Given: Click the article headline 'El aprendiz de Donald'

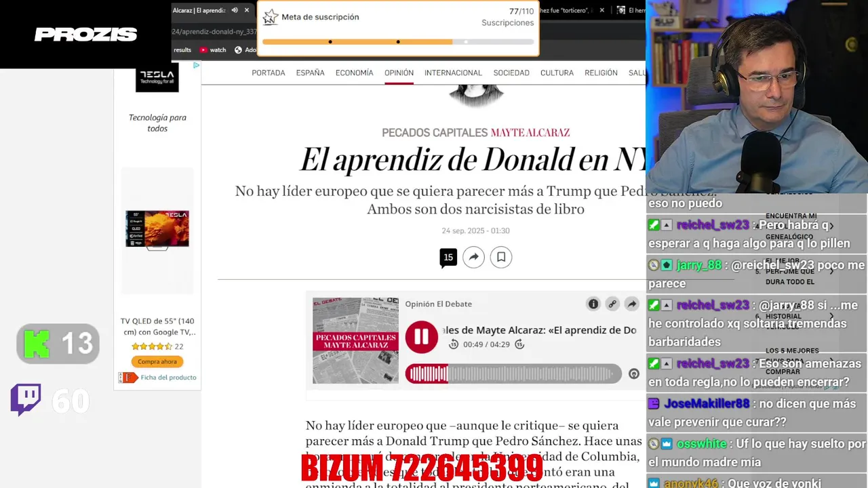Looking at the screenshot, I should click(473, 160).
